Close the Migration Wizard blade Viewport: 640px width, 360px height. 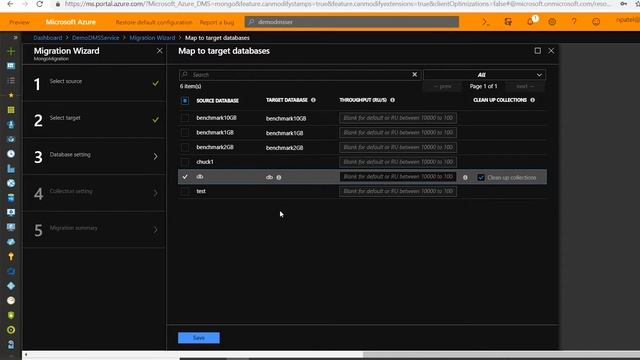coord(160,51)
